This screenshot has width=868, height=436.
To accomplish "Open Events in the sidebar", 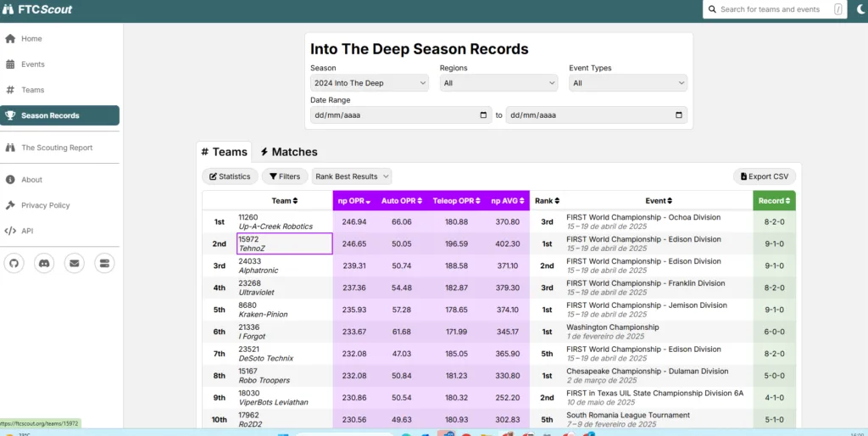I will pyautogui.click(x=60, y=64).
